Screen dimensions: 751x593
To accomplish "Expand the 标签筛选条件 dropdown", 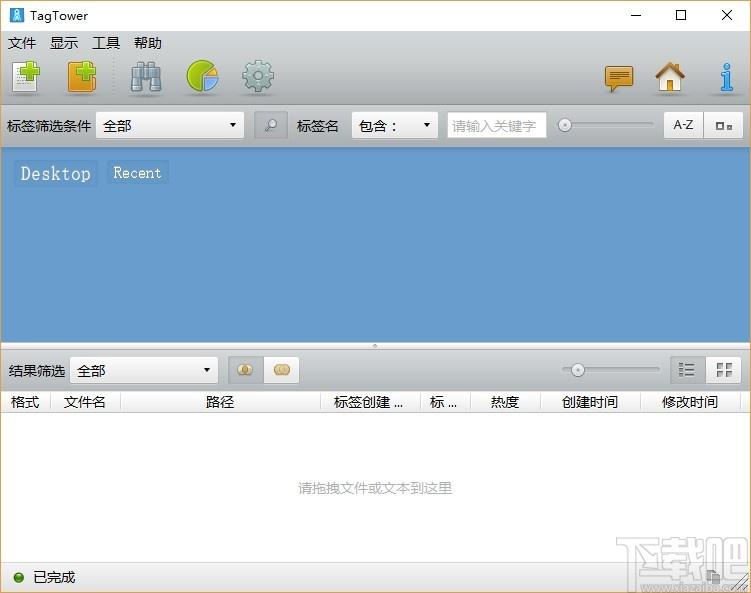I will tap(170, 126).
